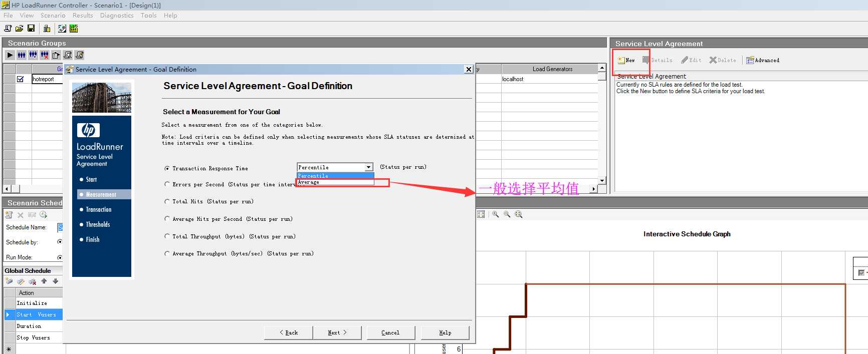The height and width of the screenshot is (354, 868).
Task: Select the Stop Vusers action row
Action: [39, 337]
